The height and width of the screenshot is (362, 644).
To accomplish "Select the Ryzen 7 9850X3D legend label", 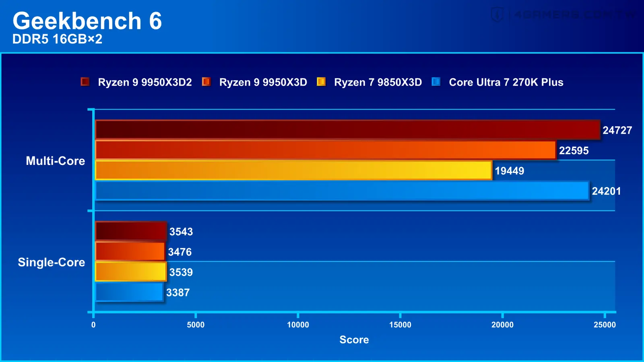I will coord(378,82).
